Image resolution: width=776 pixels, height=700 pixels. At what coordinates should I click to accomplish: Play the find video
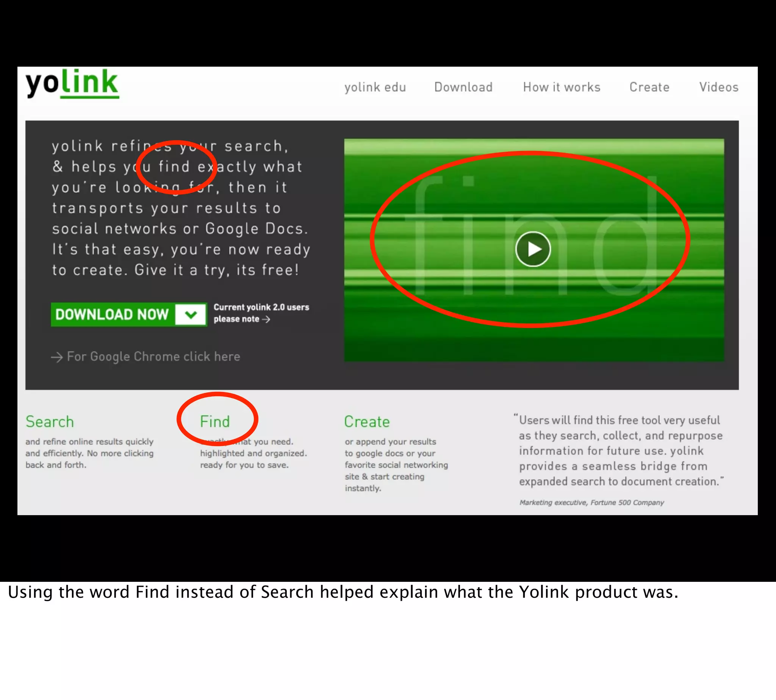click(533, 249)
